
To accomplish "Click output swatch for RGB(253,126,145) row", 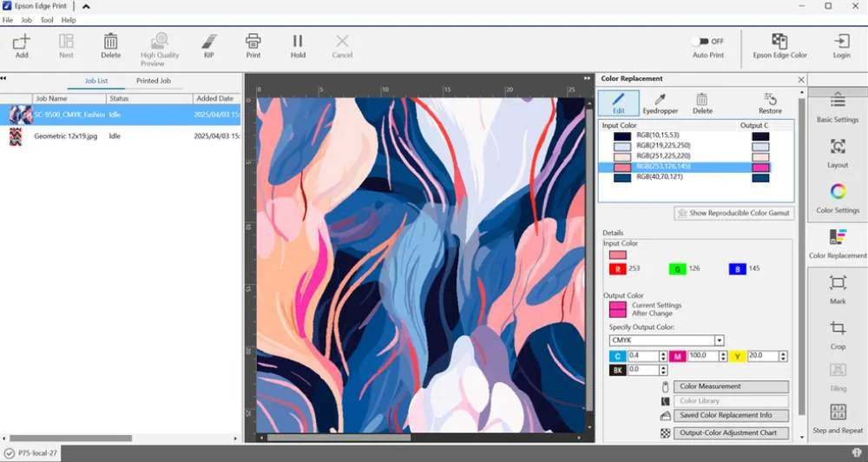I will (x=760, y=168).
